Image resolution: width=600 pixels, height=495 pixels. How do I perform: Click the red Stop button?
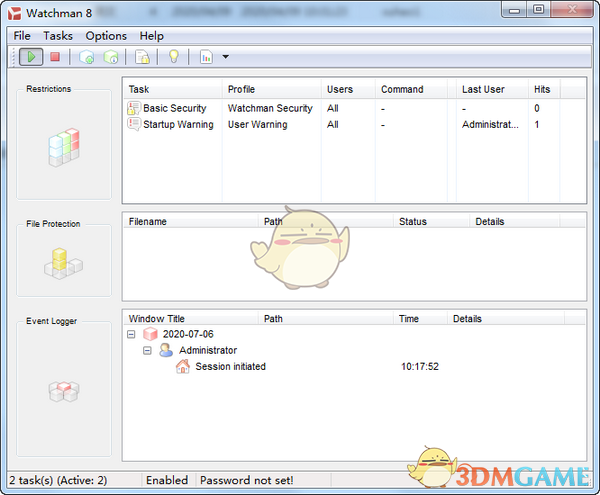click(55, 57)
